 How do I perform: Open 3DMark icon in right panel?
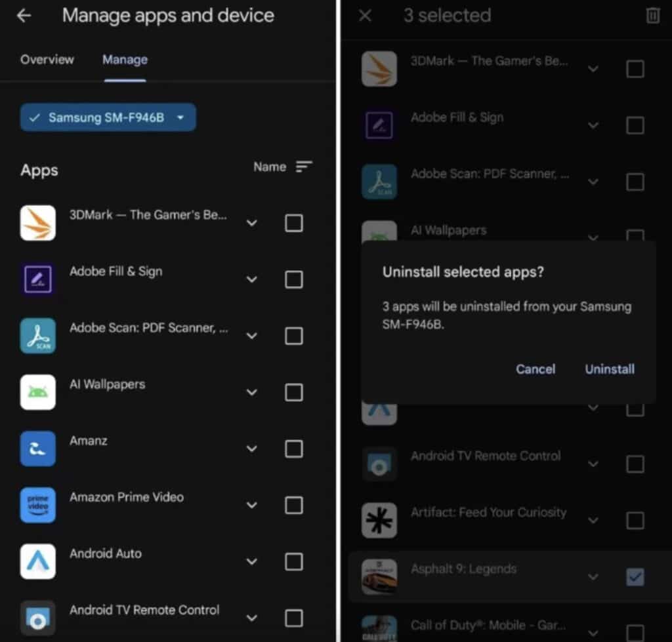pyautogui.click(x=379, y=69)
